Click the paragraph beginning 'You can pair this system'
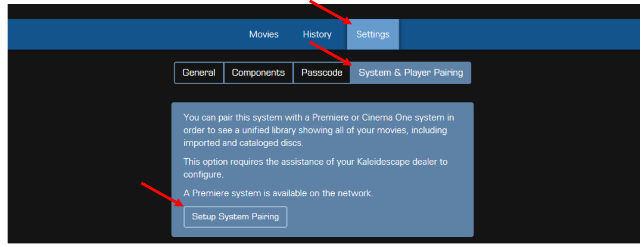The width and height of the screenshot is (644, 247). pos(318,130)
